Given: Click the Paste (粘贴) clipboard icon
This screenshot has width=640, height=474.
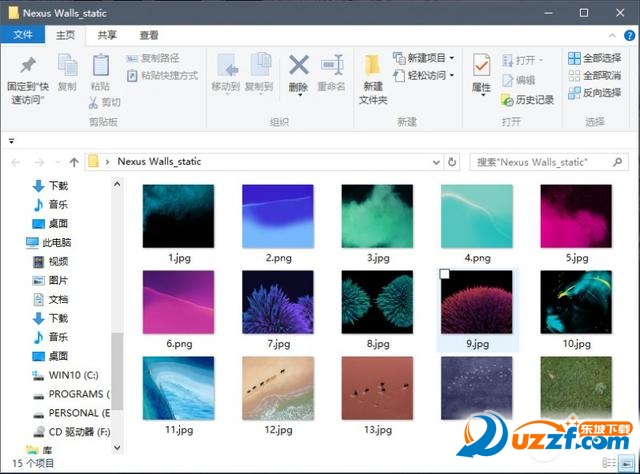Looking at the screenshot, I should (x=100, y=65).
